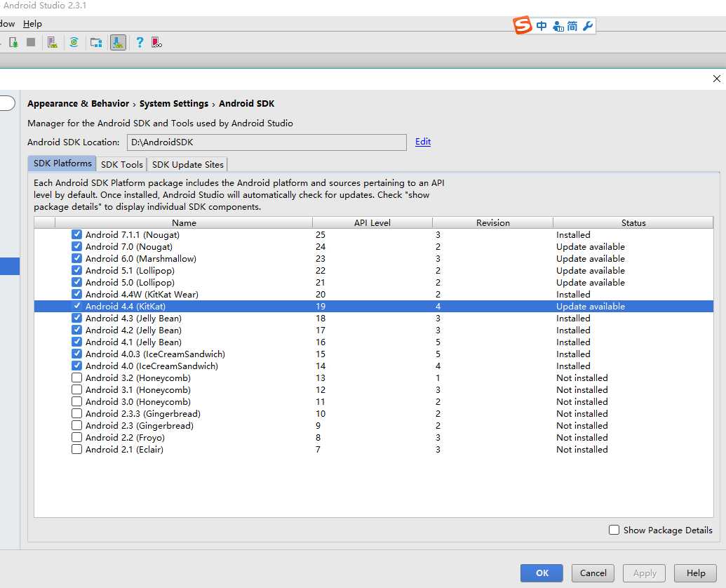Toggle simplified Chinese 简 in IME bar

(572, 26)
